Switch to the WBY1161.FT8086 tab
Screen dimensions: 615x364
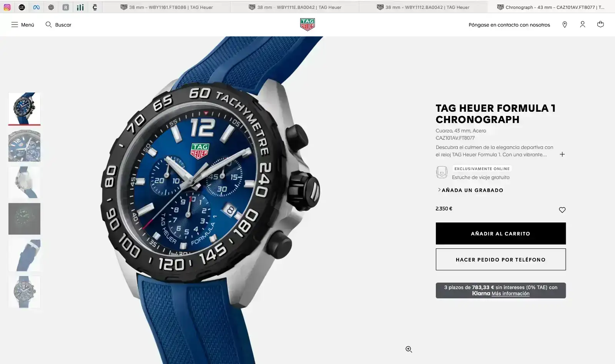point(166,7)
